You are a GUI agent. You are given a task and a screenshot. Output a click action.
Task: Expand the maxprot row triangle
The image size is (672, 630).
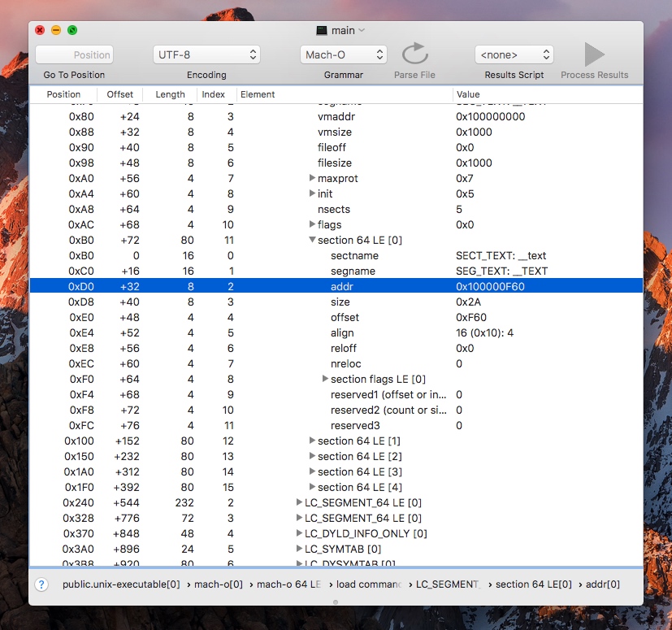(312, 178)
